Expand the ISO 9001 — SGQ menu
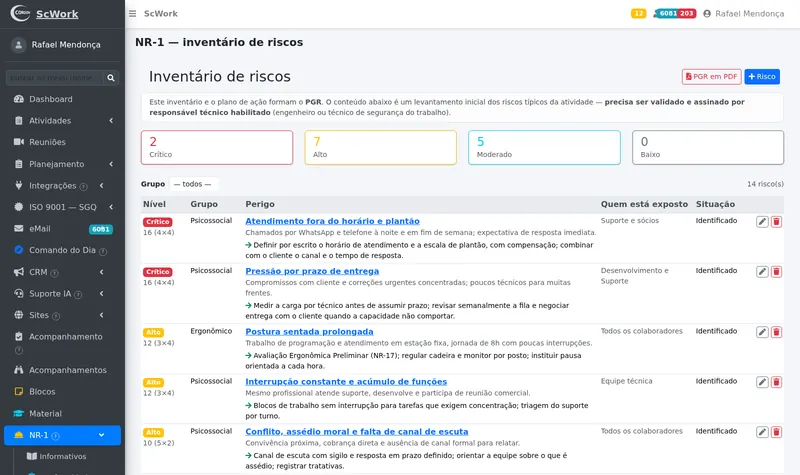The width and height of the screenshot is (800, 475). [x=62, y=207]
